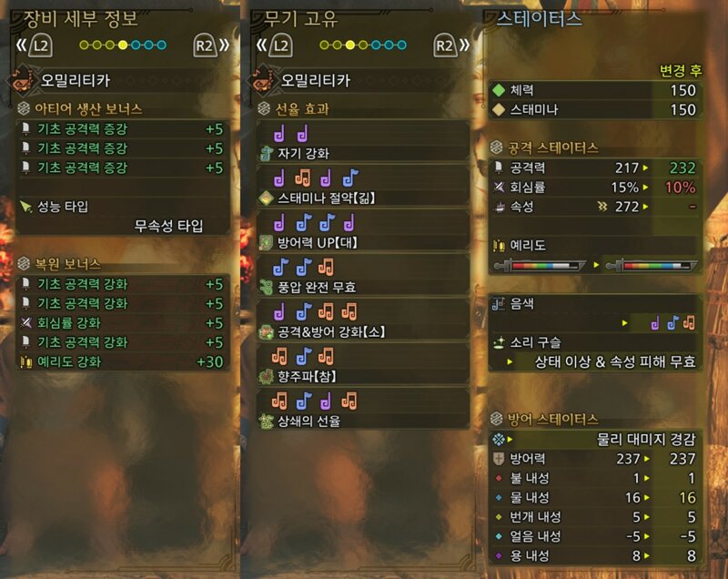Select the third page dot in 무기 고유
Viewport: 728px width, 579px height.
click(350, 45)
